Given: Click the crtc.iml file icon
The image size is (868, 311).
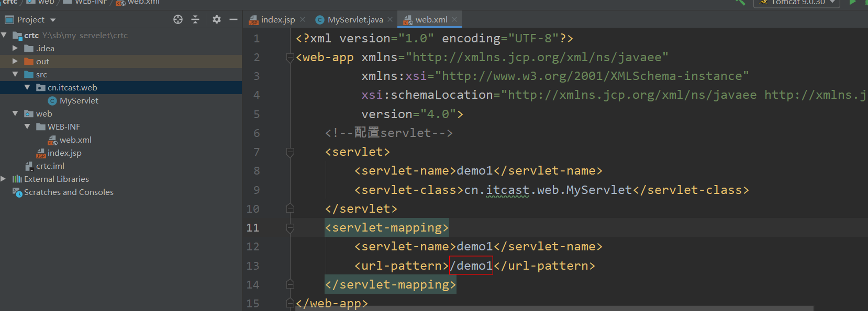Looking at the screenshot, I should [x=29, y=166].
